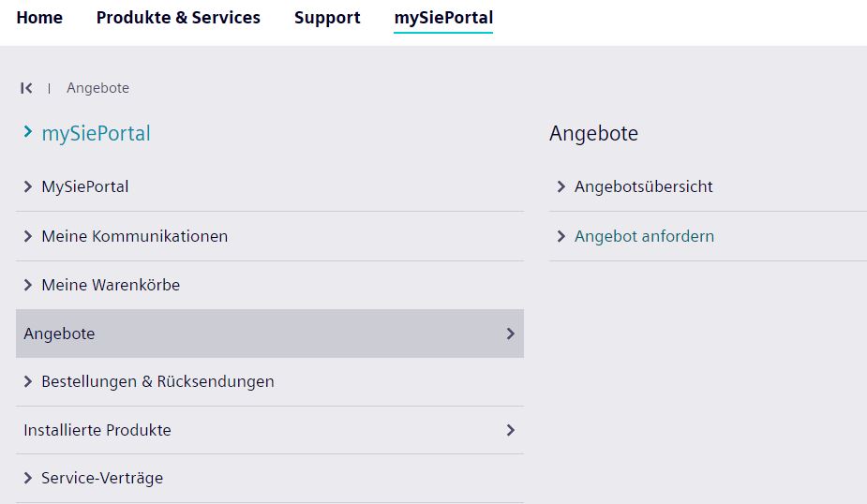Open the Angebotsübersicht link
The width and height of the screenshot is (867, 504).
[643, 186]
